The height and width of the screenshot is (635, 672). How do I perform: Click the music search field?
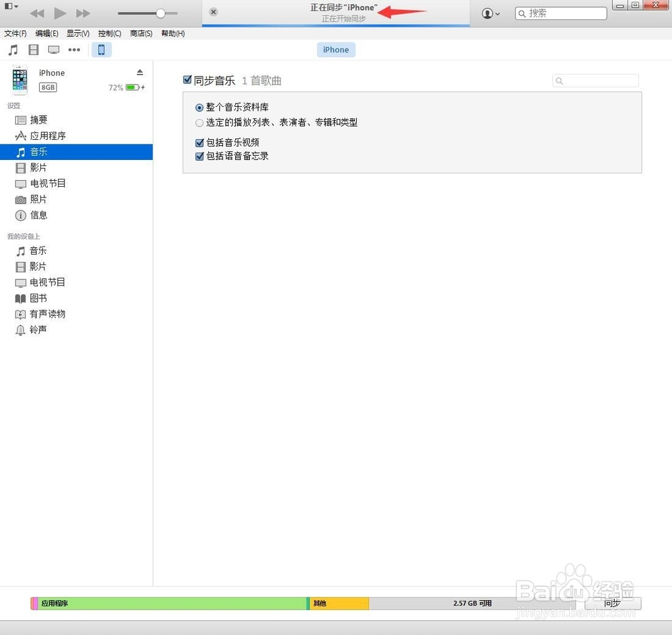tap(595, 81)
